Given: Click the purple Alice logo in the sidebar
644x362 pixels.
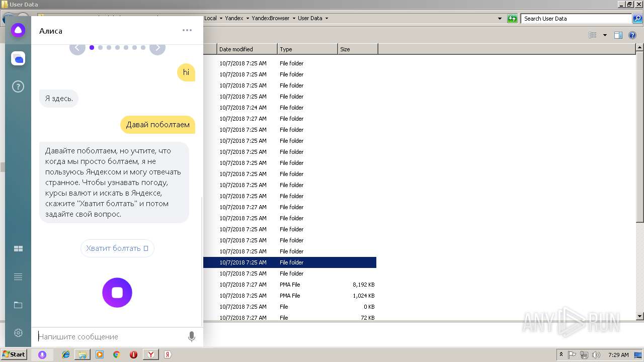Looking at the screenshot, I should coord(18,30).
